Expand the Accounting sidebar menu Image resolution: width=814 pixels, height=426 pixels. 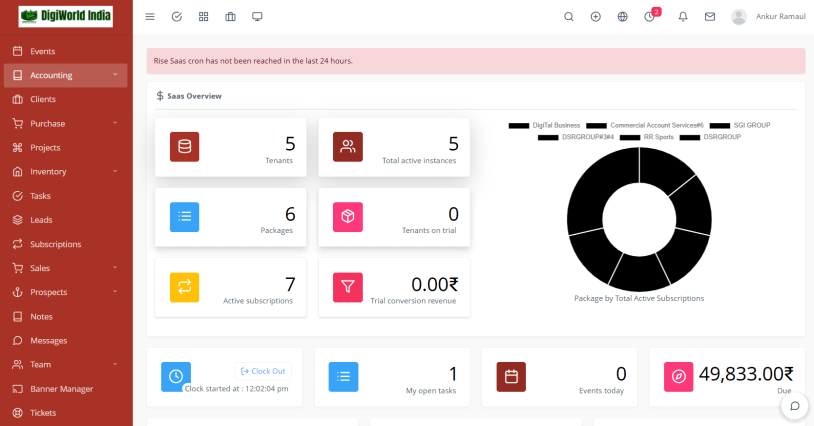click(66, 75)
